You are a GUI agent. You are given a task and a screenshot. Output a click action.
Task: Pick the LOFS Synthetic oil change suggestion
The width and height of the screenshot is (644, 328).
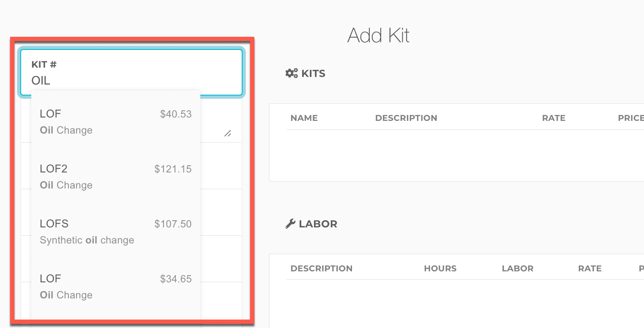[115, 232]
